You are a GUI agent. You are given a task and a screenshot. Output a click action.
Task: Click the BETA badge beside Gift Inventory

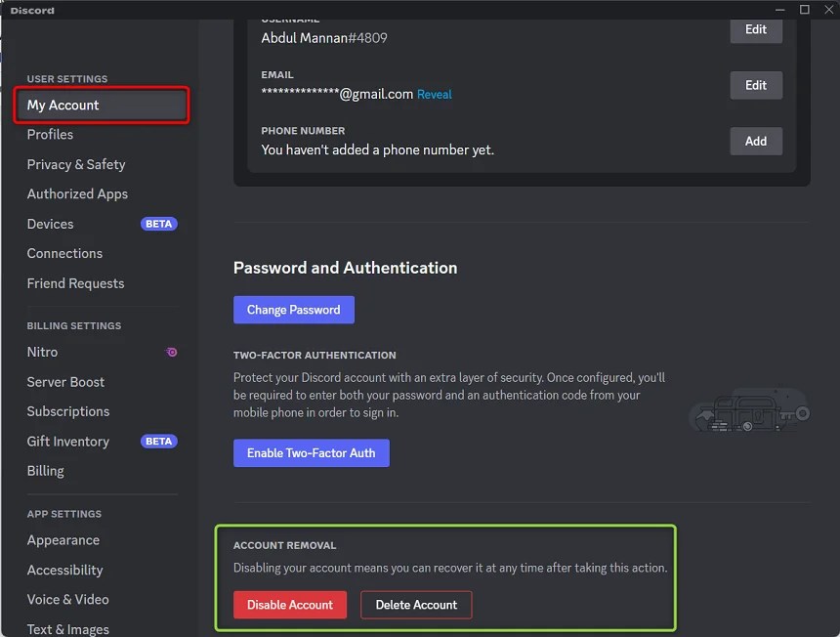point(157,441)
